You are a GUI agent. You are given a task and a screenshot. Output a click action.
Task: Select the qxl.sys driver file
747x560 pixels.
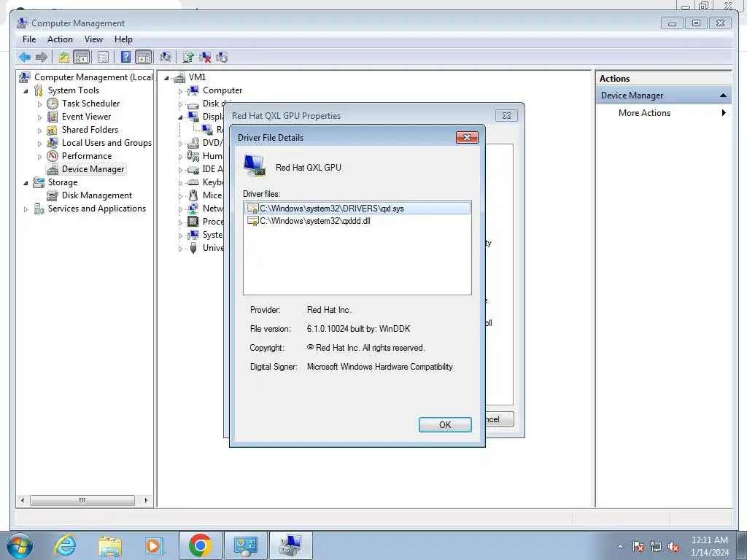pyautogui.click(x=357, y=209)
